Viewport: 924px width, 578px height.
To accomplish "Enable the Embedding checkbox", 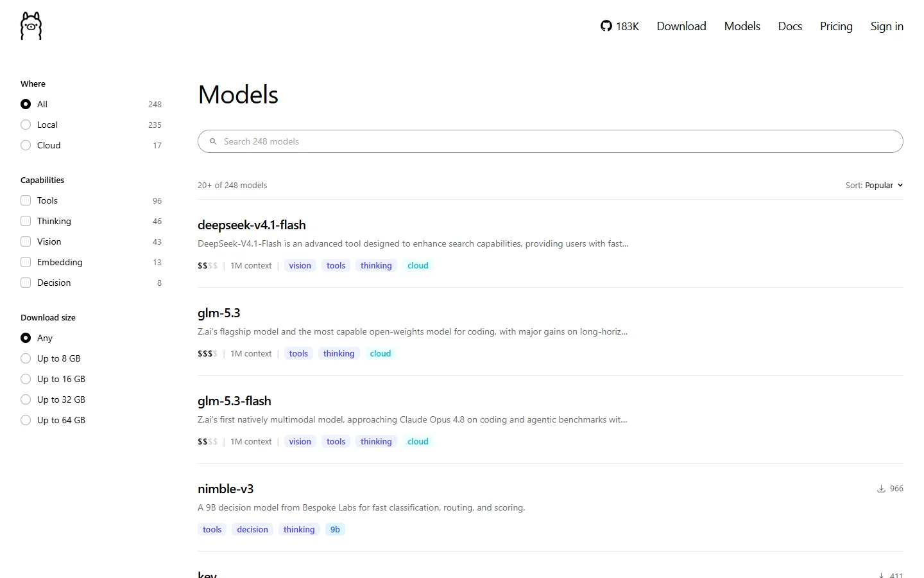I will tap(26, 262).
